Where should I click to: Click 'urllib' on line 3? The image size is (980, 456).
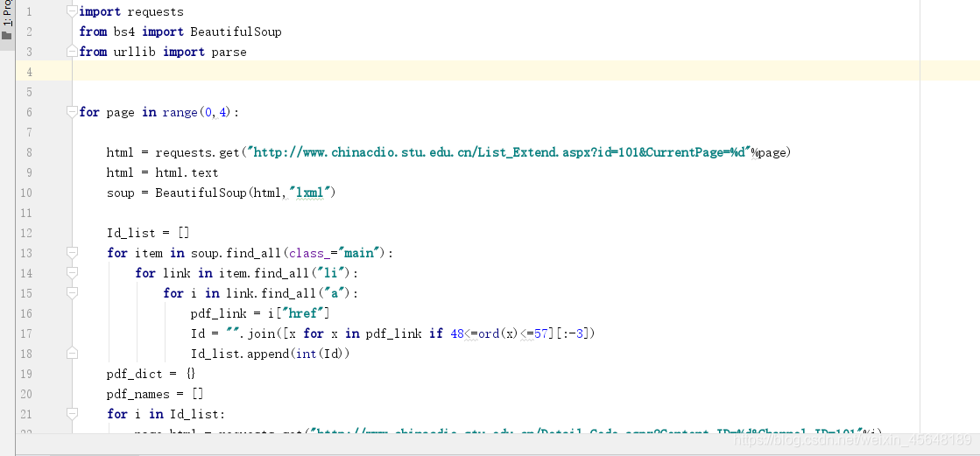tap(134, 52)
